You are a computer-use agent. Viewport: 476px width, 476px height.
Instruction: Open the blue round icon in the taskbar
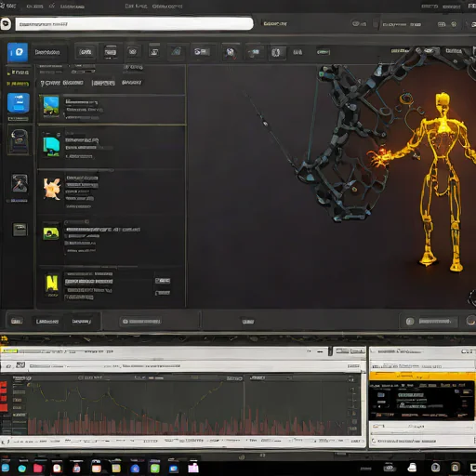coord(135,469)
